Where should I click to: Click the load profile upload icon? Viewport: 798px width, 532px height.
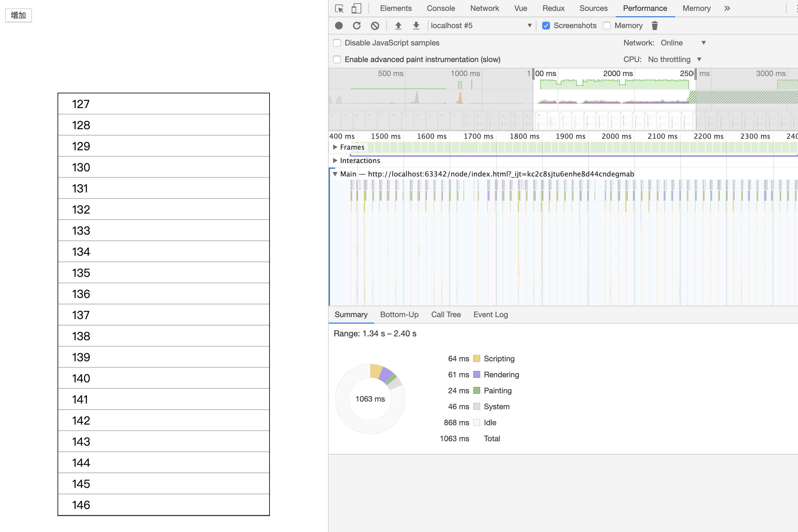pos(398,26)
